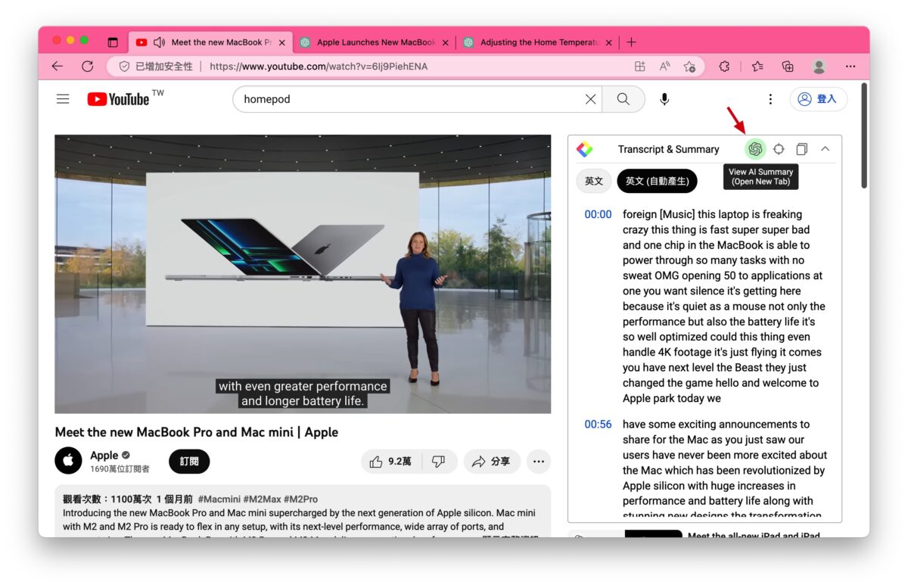908x588 pixels.
Task: Click the multicolor Glasp logo in transcript panel
Action: click(x=584, y=149)
